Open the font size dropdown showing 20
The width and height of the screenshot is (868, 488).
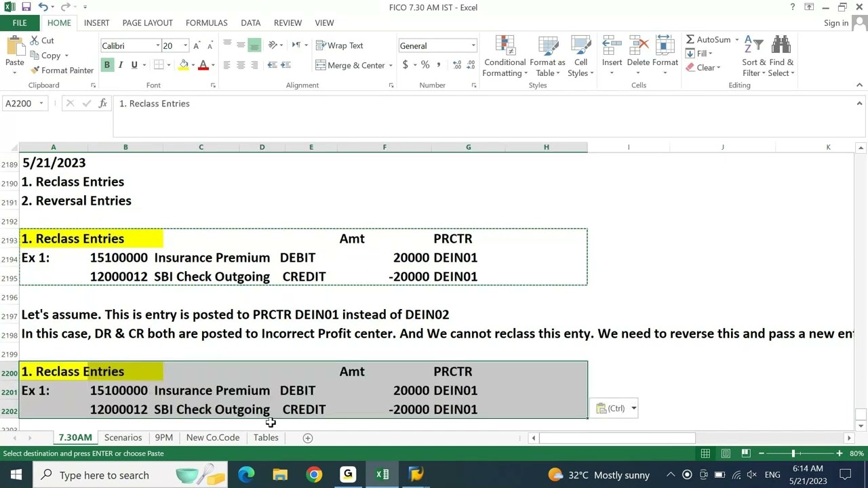pyautogui.click(x=186, y=45)
